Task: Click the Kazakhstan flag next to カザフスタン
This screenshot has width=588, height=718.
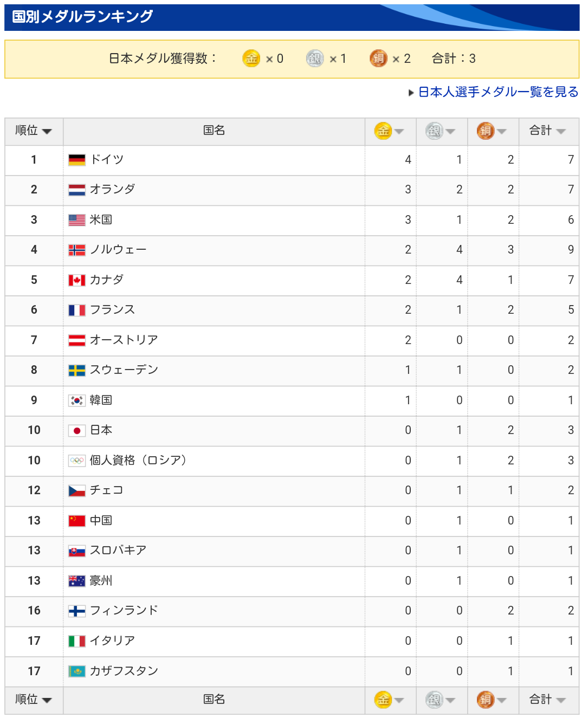Action: 77,671
